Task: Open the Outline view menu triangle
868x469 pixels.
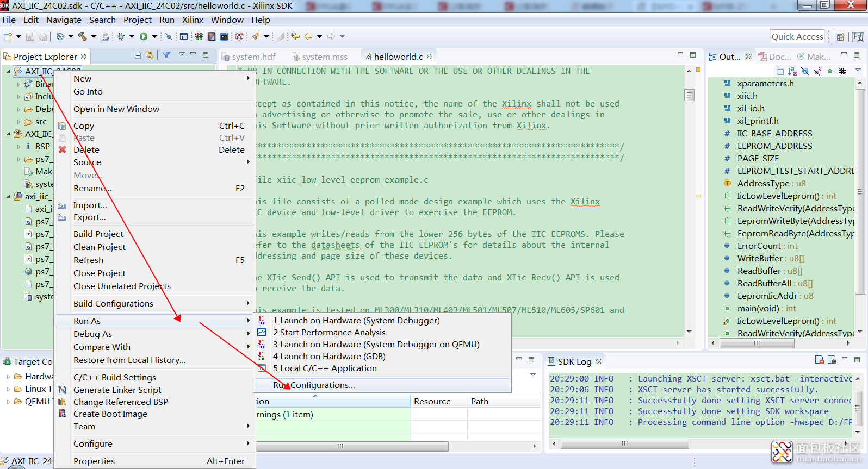Action: click(x=858, y=70)
